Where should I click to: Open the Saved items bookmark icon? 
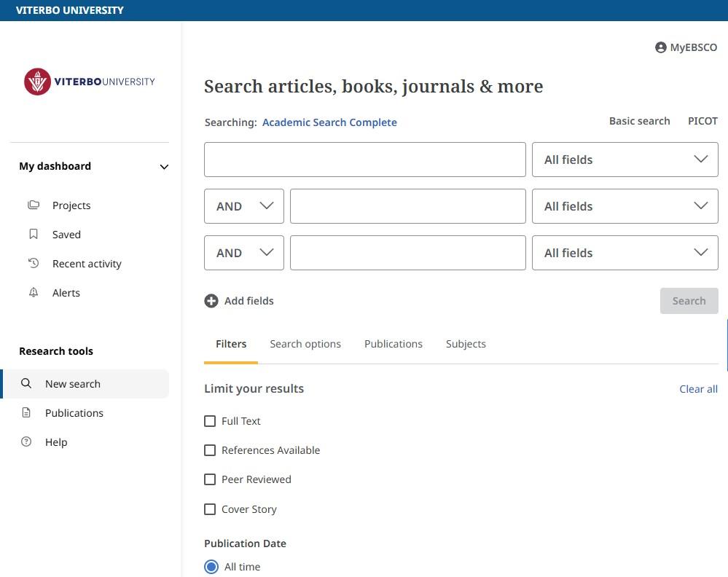pyautogui.click(x=34, y=234)
